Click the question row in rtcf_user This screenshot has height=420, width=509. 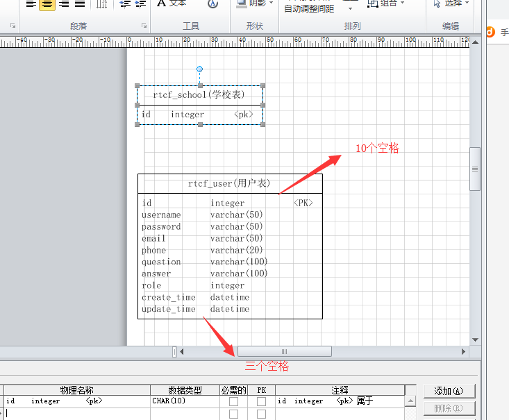205,262
